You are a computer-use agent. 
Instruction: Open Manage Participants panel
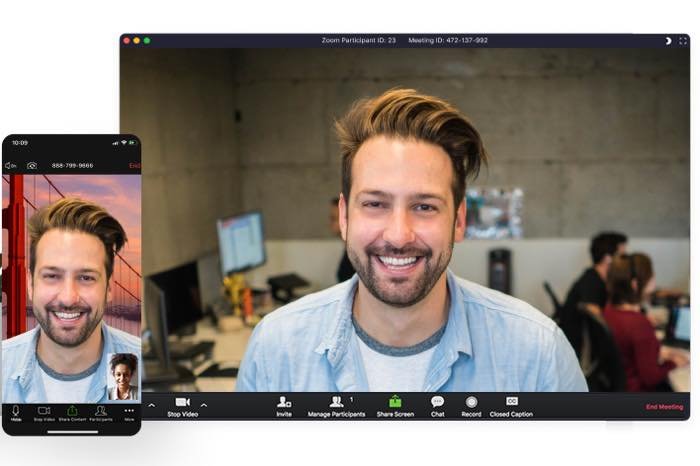click(336, 407)
